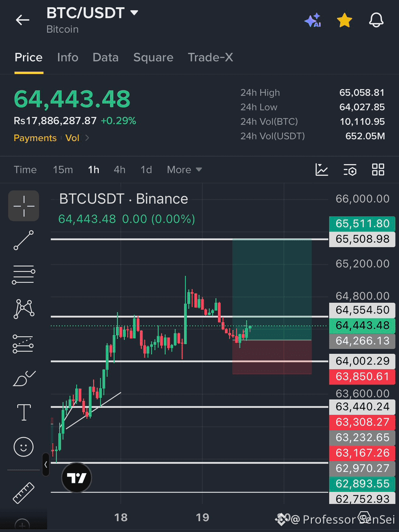Open the four-square grid layout icon
This screenshot has height=532, width=399.
coord(378,169)
